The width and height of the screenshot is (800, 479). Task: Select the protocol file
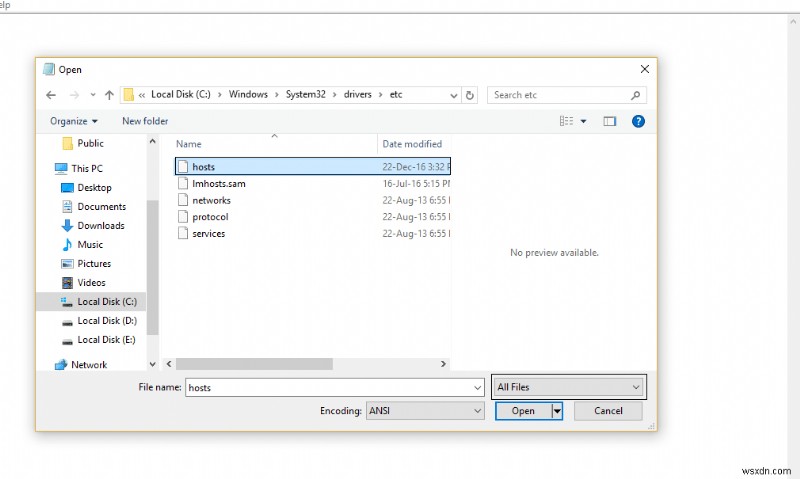click(313, 217)
